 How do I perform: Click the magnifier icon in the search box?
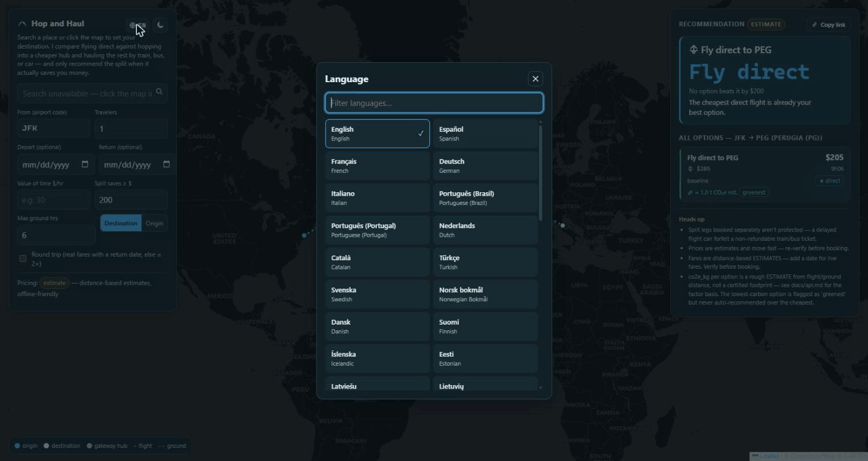pyautogui.click(x=159, y=91)
